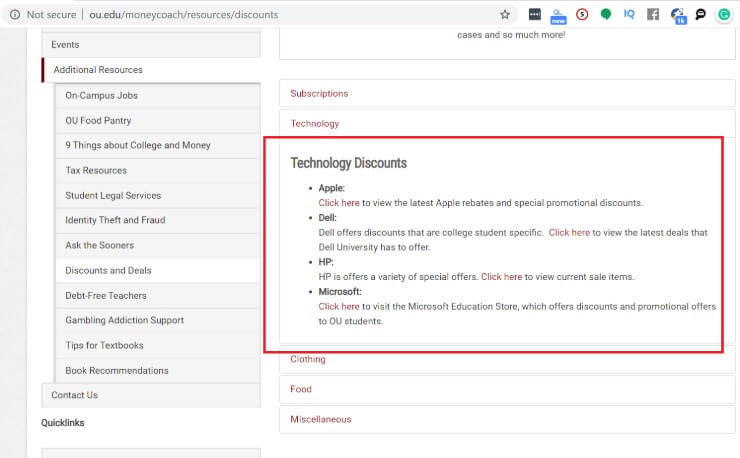Open the green chat bubble extension
The width and height of the screenshot is (740, 458).
605,15
